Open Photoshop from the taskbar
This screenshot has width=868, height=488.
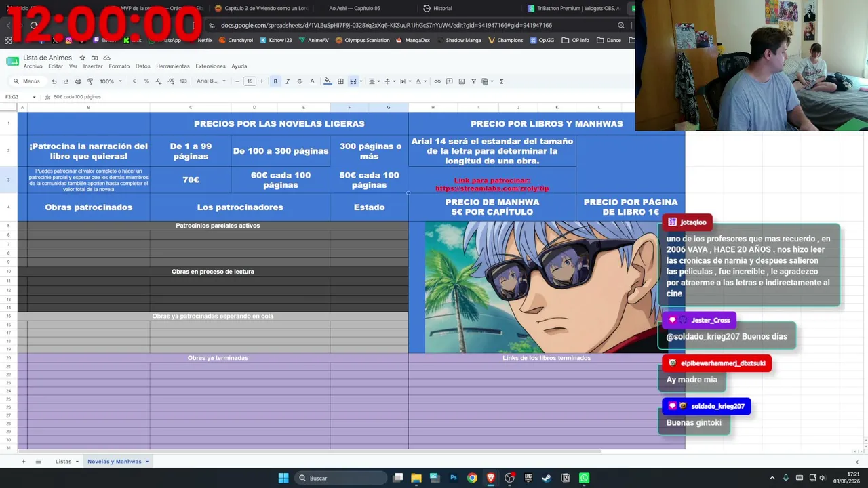[x=454, y=478]
